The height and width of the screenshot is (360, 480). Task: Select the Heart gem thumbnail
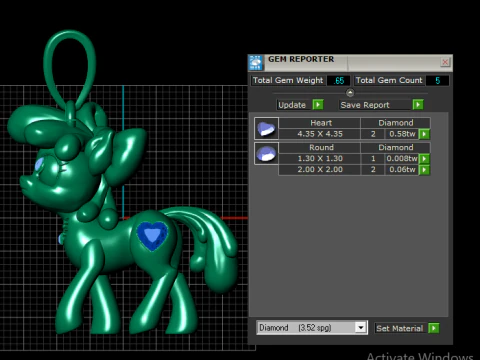[266, 128]
